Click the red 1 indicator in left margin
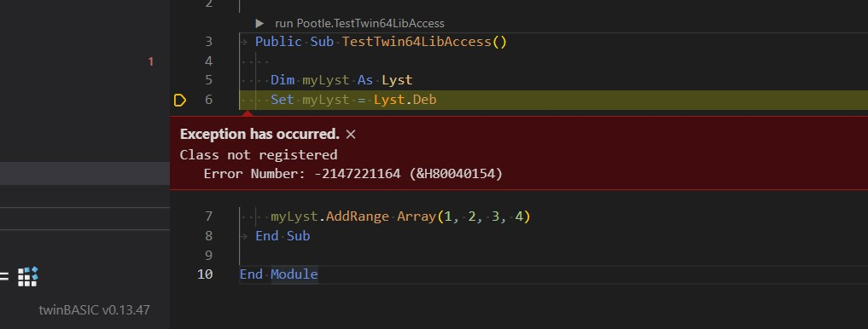 150,62
